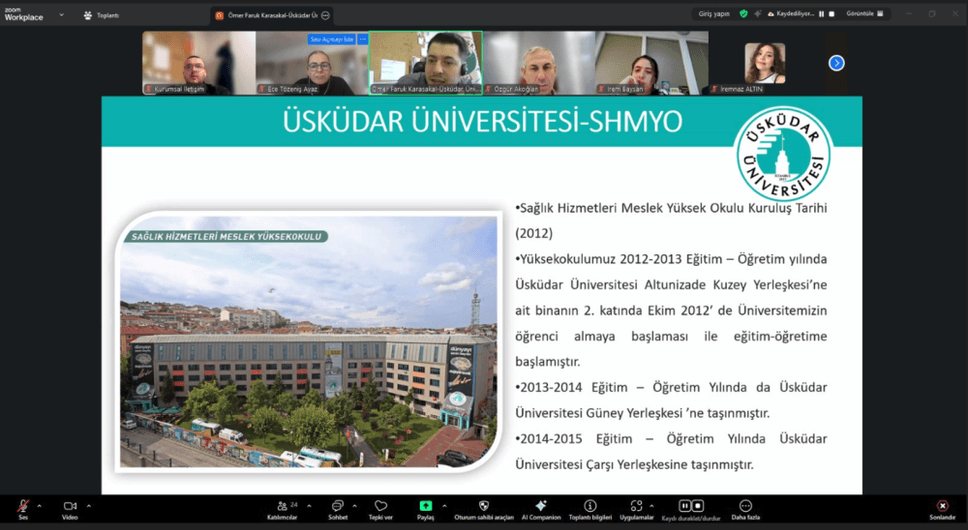Open the green encryption shield icon
This screenshot has height=530, width=968.
coord(744,14)
